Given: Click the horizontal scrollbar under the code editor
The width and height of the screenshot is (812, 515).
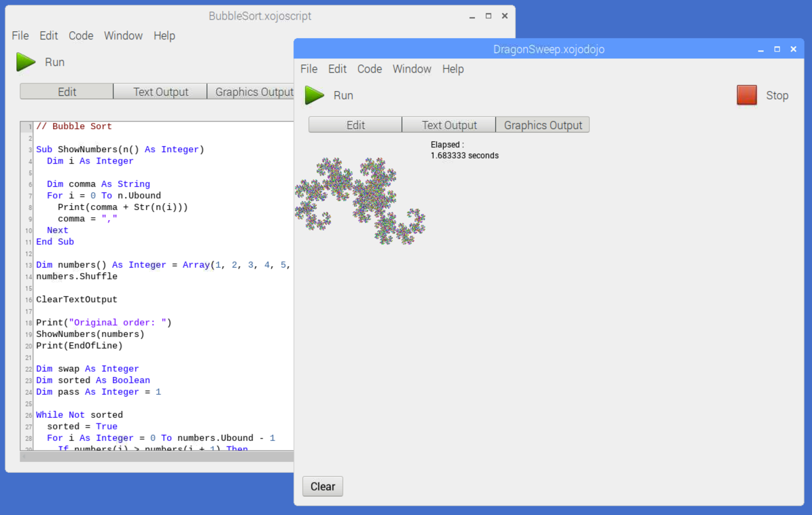Looking at the screenshot, I should point(156,457).
